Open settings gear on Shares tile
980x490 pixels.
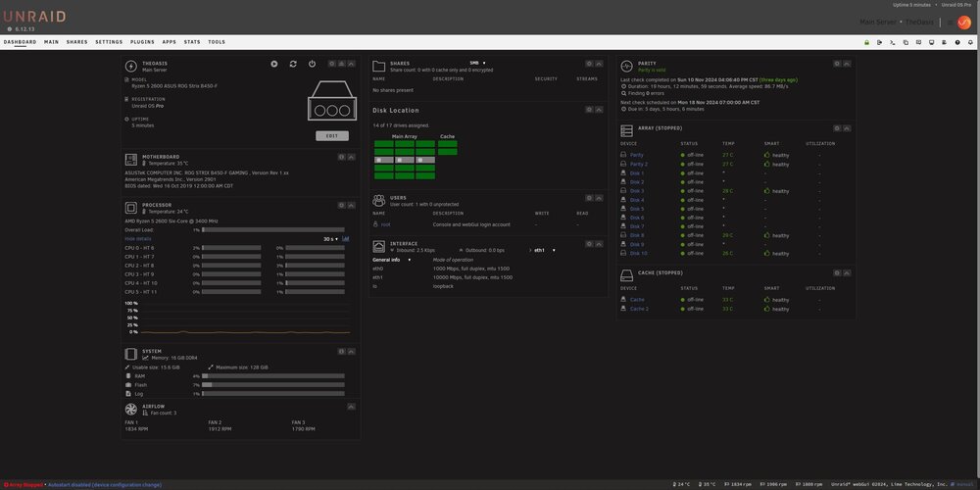pyautogui.click(x=589, y=64)
